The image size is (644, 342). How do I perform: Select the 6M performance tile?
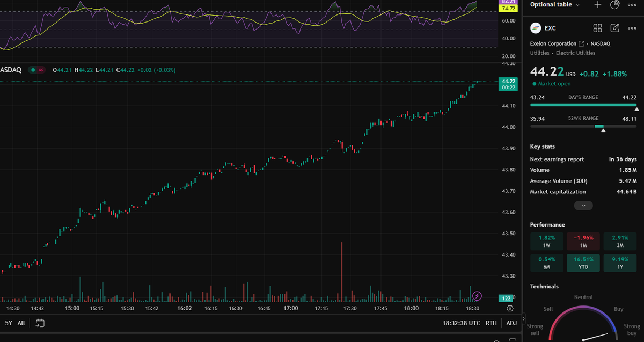click(547, 263)
